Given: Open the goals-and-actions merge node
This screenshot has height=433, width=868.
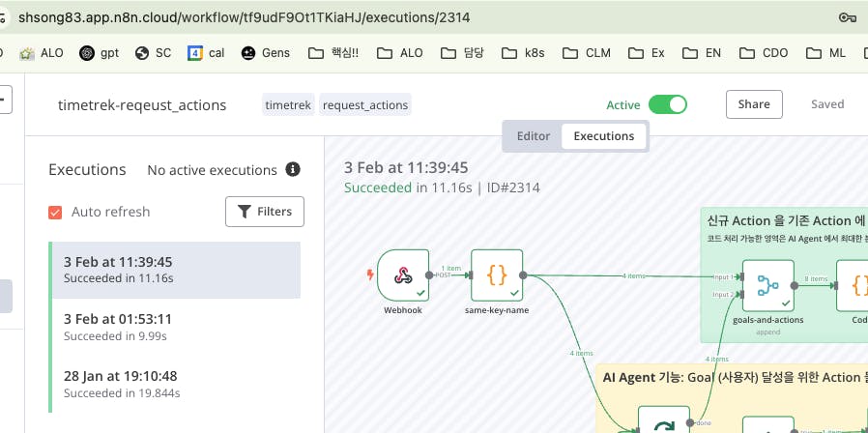Looking at the screenshot, I should [x=767, y=286].
